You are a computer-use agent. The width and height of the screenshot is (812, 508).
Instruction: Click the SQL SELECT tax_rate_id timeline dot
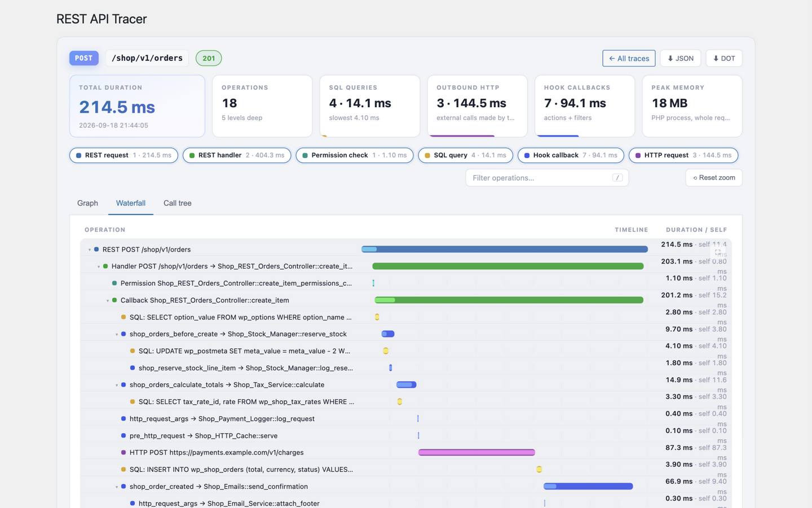399,401
